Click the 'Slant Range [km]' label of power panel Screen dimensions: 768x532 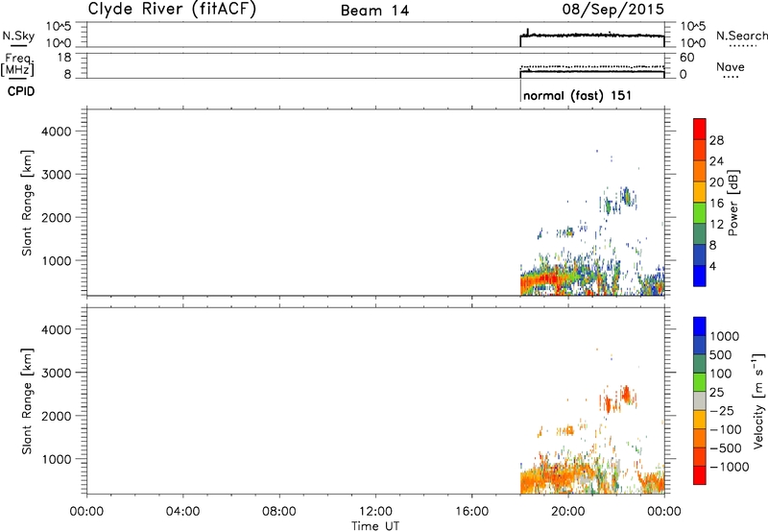pyautogui.click(x=27, y=203)
